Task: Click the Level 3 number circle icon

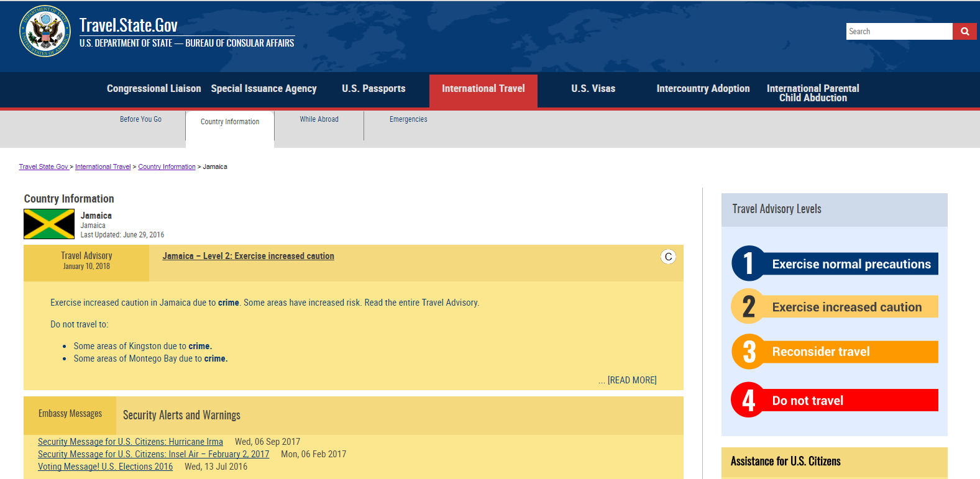Action: tap(748, 352)
